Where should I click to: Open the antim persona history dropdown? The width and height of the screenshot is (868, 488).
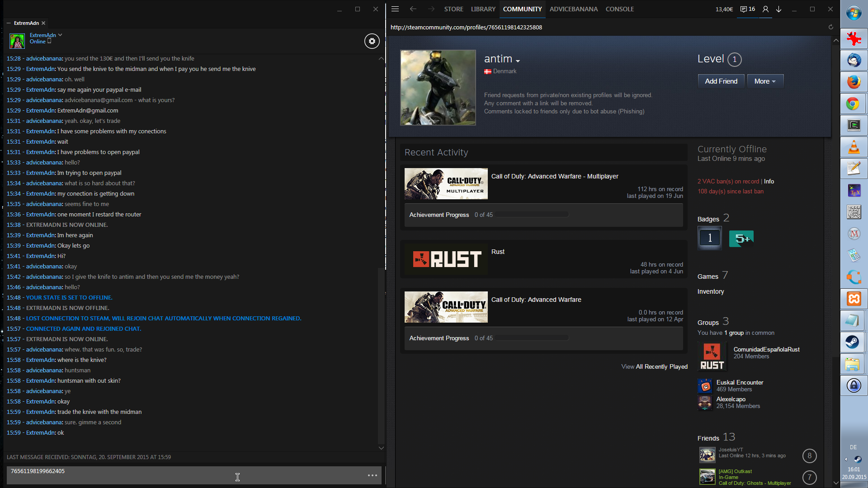(518, 61)
